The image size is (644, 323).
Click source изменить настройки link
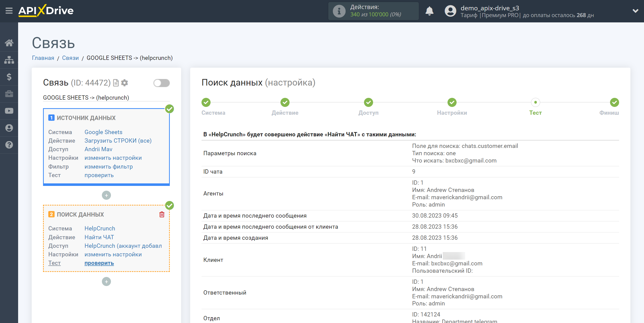click(x=113, y=158)
